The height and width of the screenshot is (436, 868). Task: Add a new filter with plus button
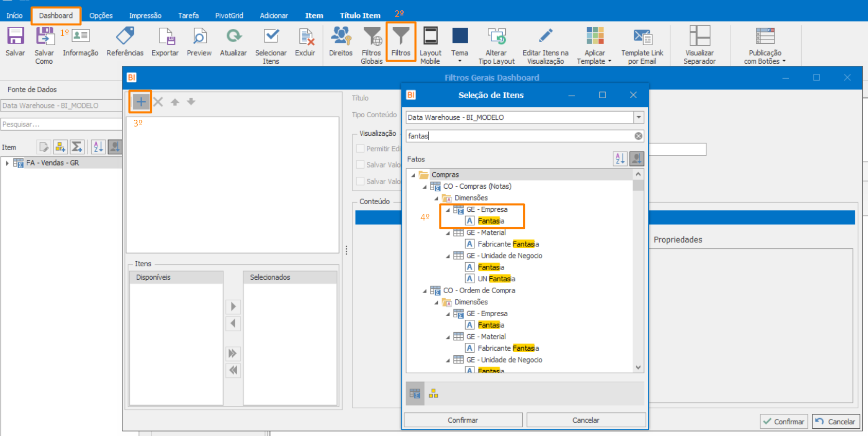pos(140,102)
